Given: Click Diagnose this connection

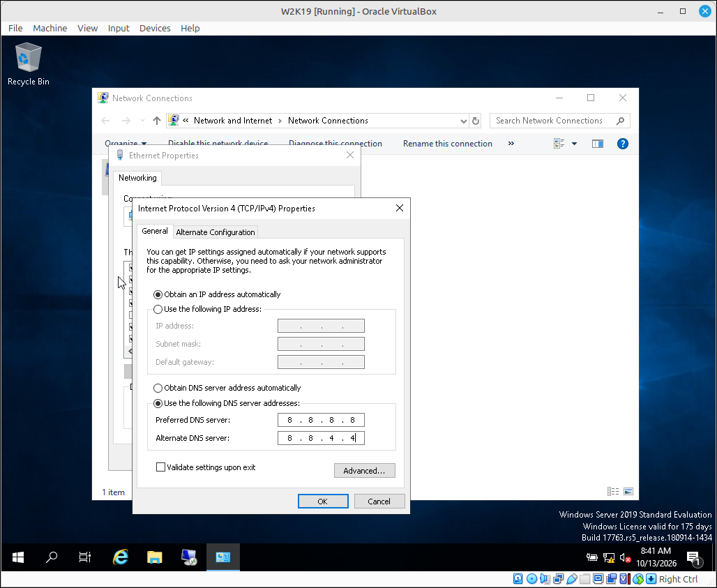Looking at the screenshot, I should (x=335, y=144).
